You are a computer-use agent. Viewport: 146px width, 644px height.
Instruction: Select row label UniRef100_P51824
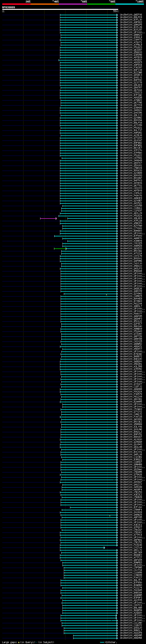pyautogui.click(x=131, y=216)
